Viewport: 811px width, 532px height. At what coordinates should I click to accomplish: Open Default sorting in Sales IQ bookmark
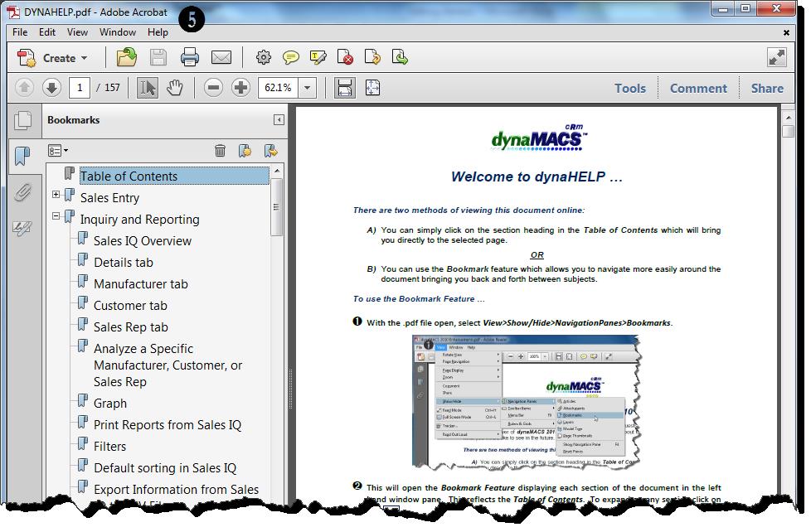click(x=165, y=468)
